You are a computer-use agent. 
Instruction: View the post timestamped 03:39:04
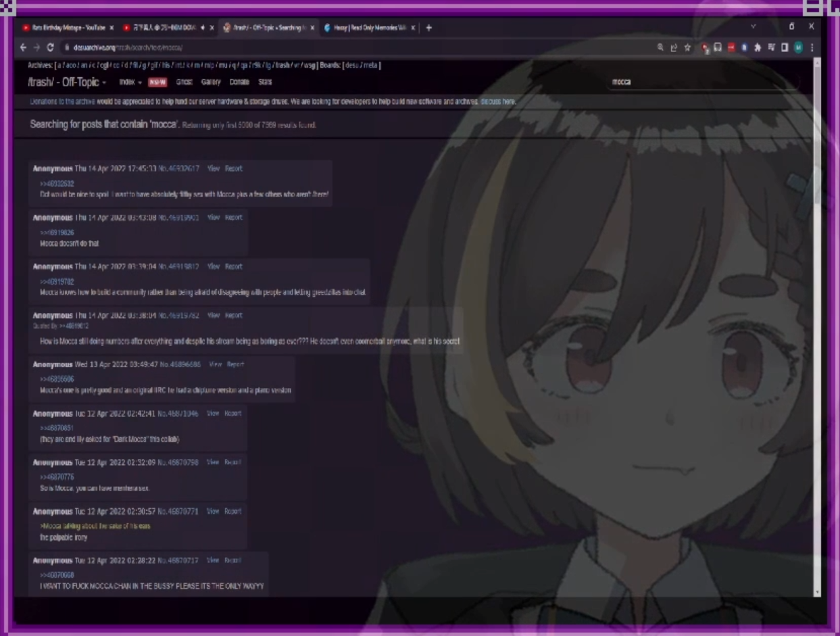pos(214,266)
